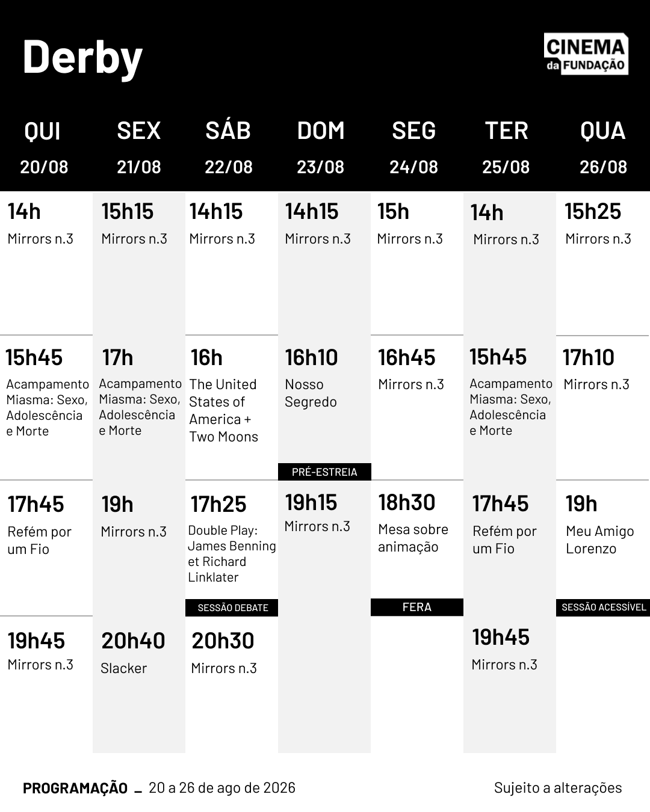Select the DOM 23/08 day header
The width and height of the screenshot is (650, 812).
tap(320, 147)
